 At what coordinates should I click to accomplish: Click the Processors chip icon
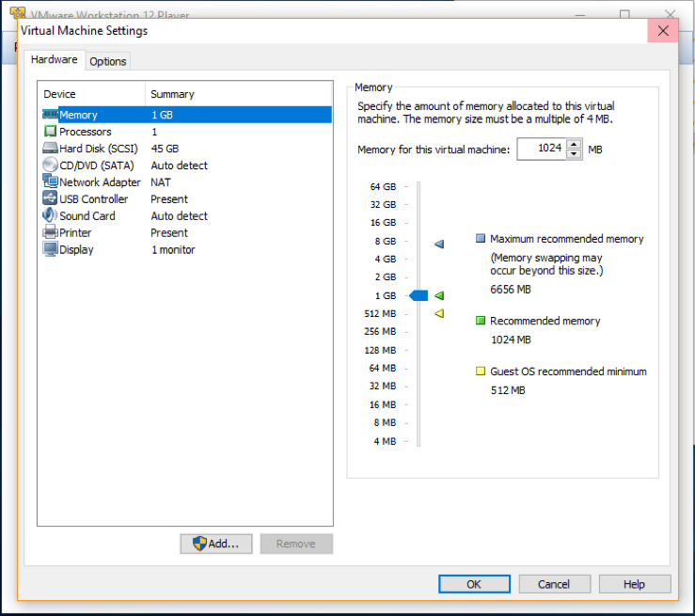pos(50,132)
